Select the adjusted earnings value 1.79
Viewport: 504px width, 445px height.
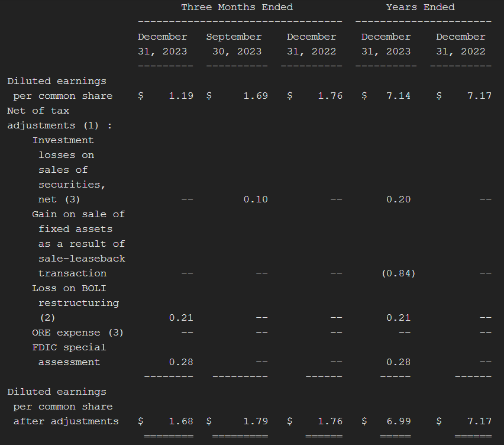coord(256,421)
